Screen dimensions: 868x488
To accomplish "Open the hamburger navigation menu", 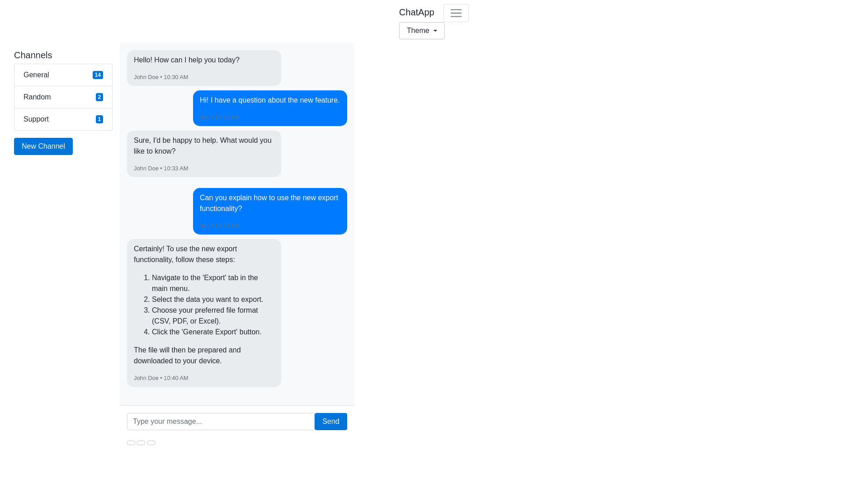I will (456, 13).
